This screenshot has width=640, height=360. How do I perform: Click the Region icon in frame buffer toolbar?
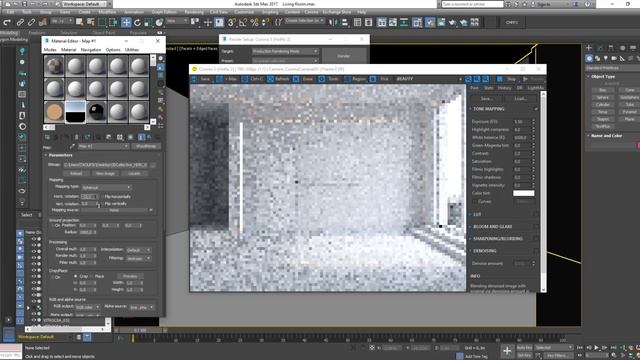click(x=347, y=79)
